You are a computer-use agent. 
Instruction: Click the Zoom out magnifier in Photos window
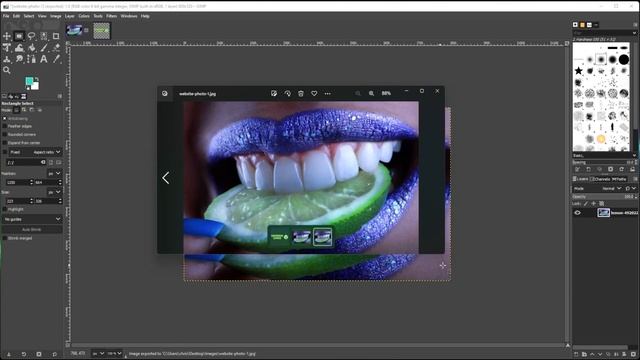(358, 93)
